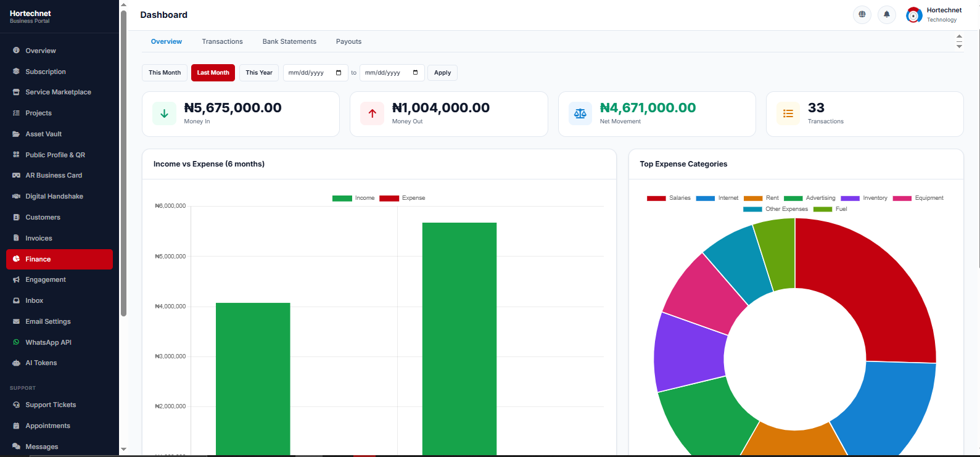
Task: Click the Invoices document icon
Action: click(x=16, y=238)
